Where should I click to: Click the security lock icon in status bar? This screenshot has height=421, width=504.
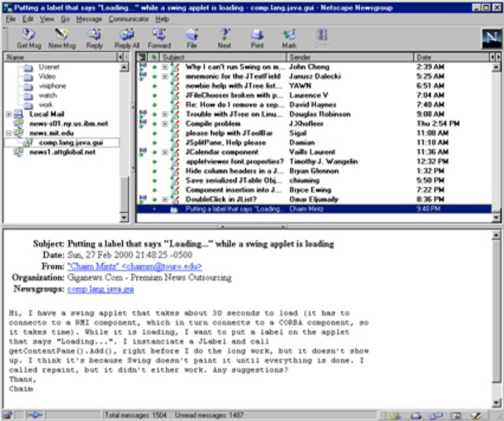pyautogui.click(x=7, y=415)
